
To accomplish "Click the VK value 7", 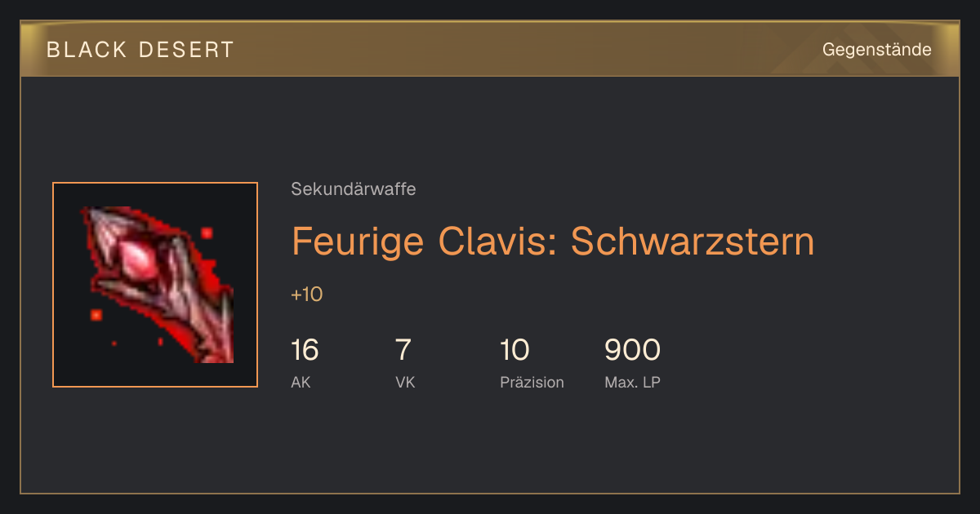I will point(403,350).
